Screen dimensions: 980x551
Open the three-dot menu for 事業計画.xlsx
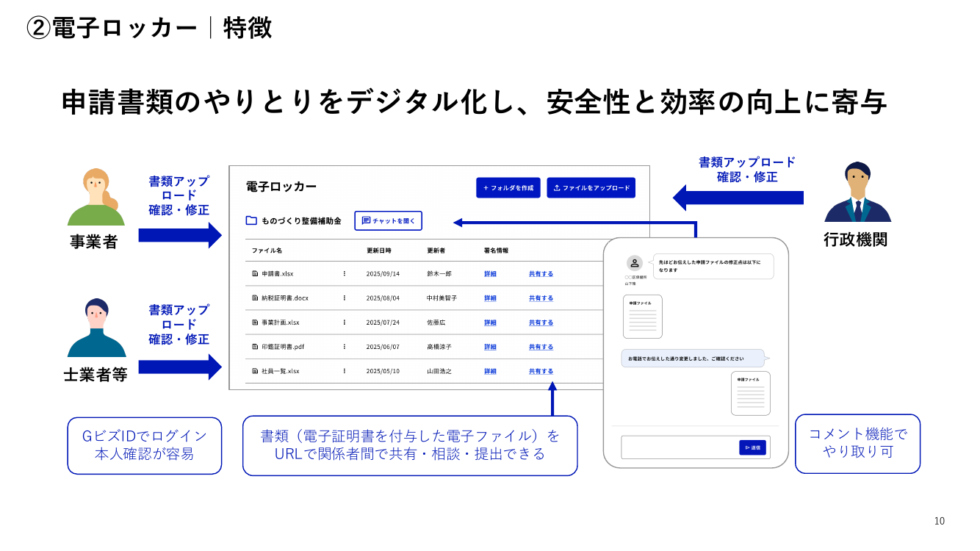tap(344, 323)
